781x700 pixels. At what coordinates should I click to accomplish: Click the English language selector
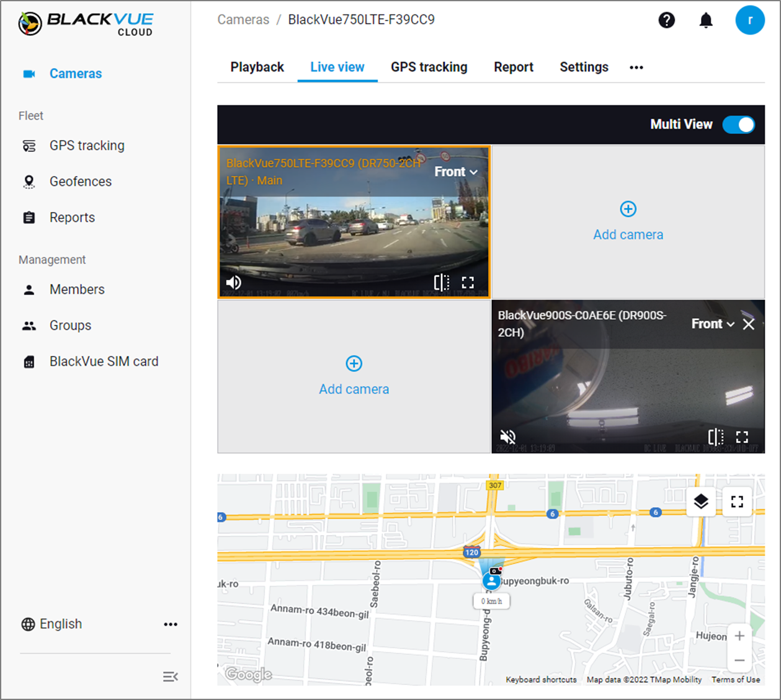tap(61, 624)
